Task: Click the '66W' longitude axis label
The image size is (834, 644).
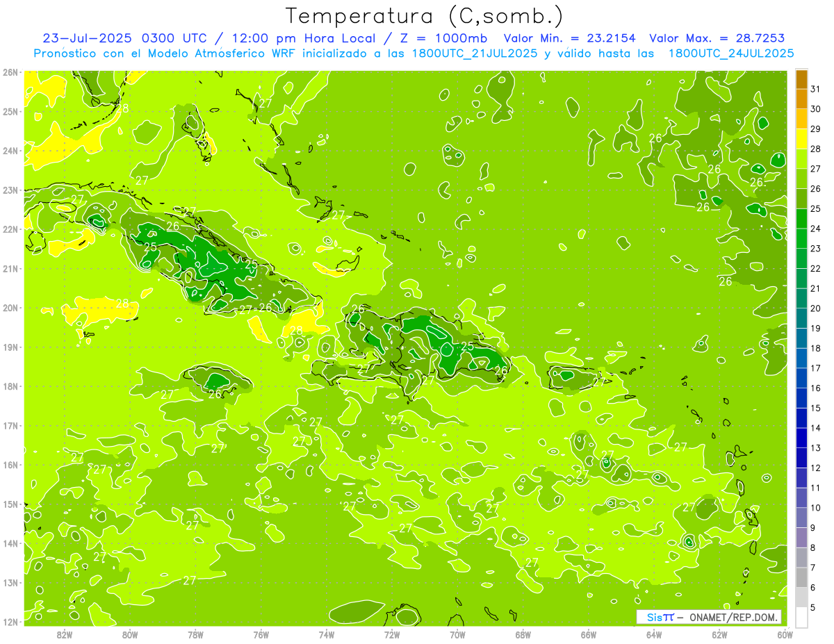Action: point(589,635)
